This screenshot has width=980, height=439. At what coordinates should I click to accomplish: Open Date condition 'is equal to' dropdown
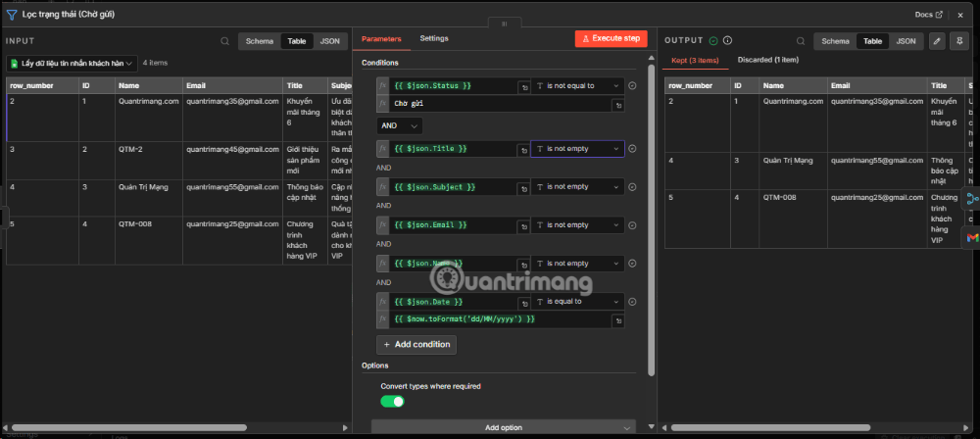coord(577,302)
